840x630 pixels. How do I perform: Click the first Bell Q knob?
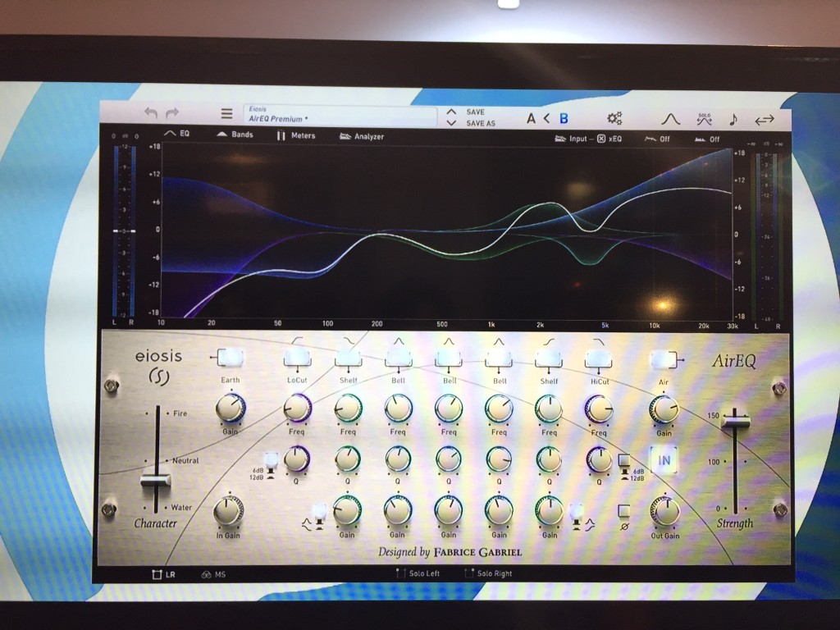pyautogui.click(x=398, y=459)
